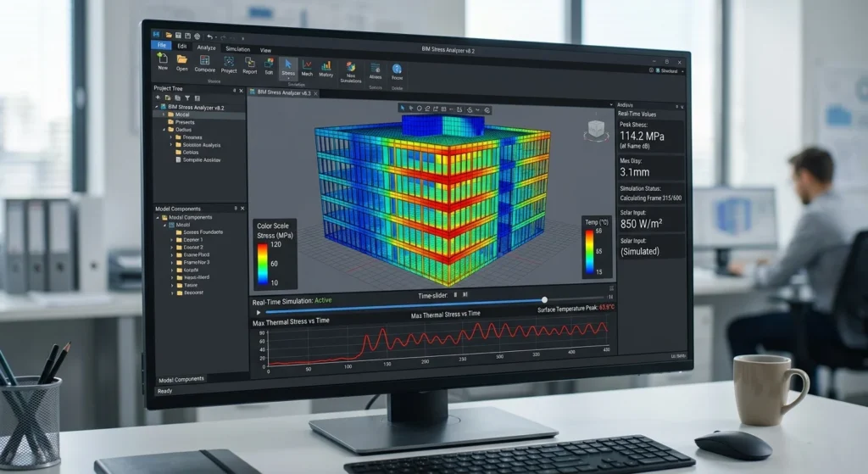Viewport: 868px width, 474px height.
Task: Click the app logo in title bar corner
Action: [x=157, y=34]
